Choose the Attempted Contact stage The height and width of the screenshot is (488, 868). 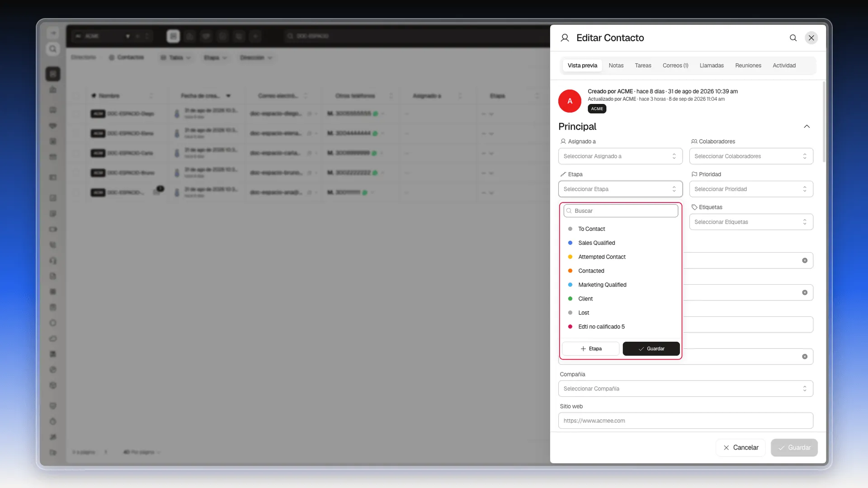[621, 257]
